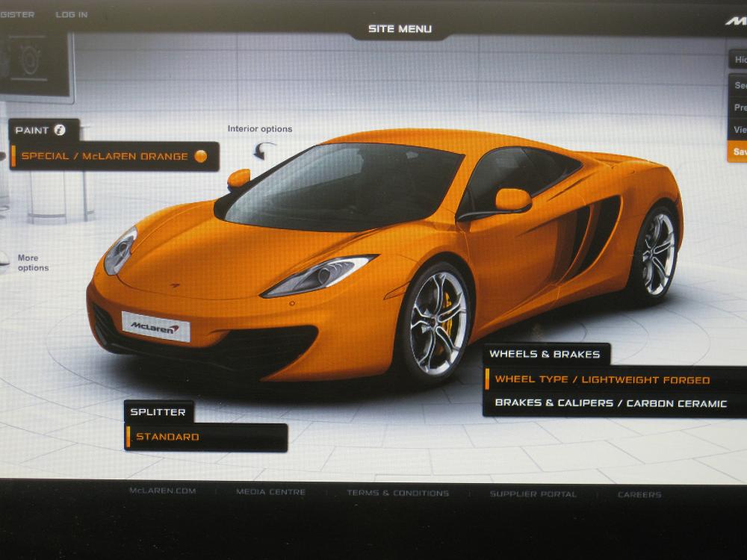
Task: Click the McLaren logo at the top right
Action: [x=736, y=21]
